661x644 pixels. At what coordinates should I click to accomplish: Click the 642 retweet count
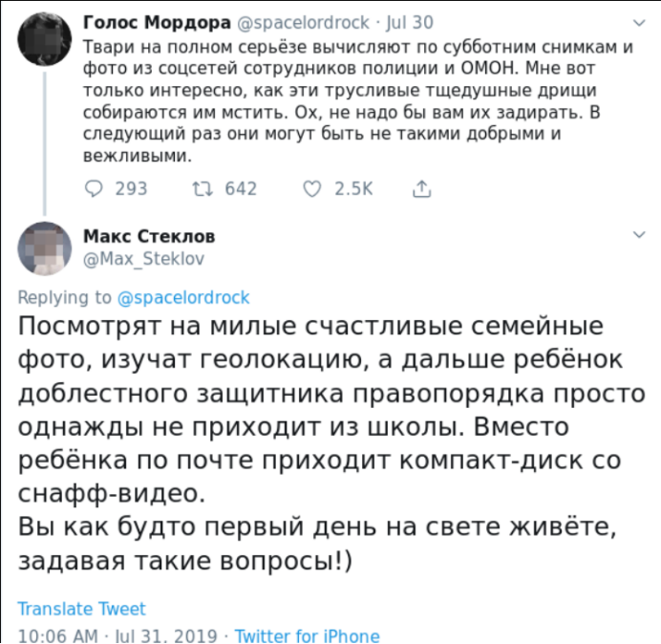[x=241, y=188]
